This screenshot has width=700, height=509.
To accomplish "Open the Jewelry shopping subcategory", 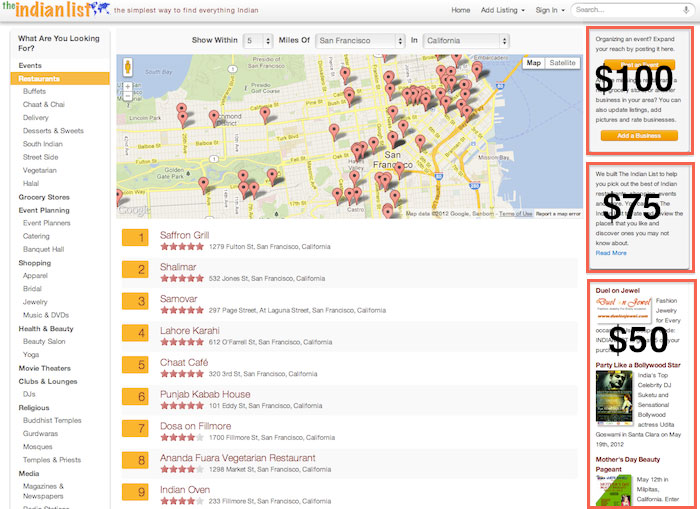I will [35, 302].
